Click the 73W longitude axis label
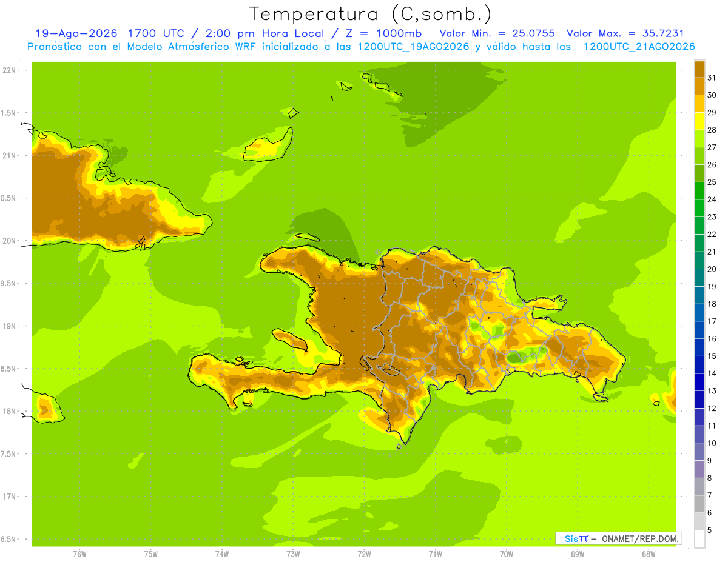Viewport: 728px width, 562px height. [293, 554]
